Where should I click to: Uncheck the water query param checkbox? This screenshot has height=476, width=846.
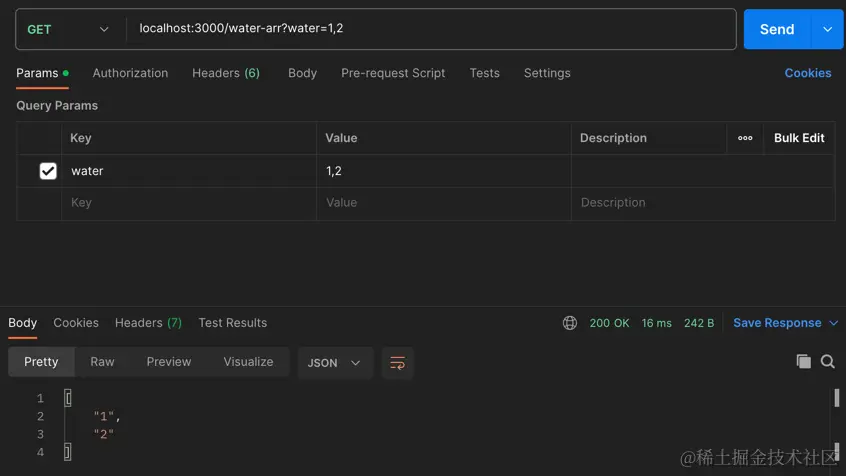click(x=48, y=171)
